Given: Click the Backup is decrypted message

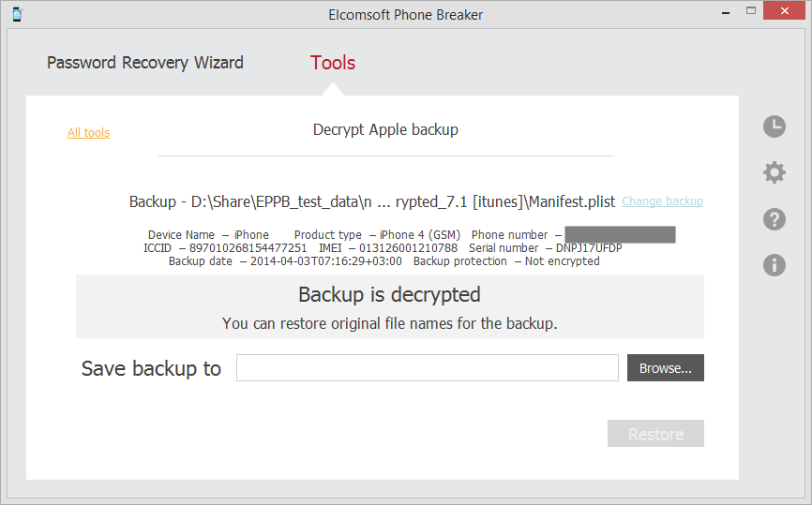Looking at the screenshot, I should pos(389,294).
